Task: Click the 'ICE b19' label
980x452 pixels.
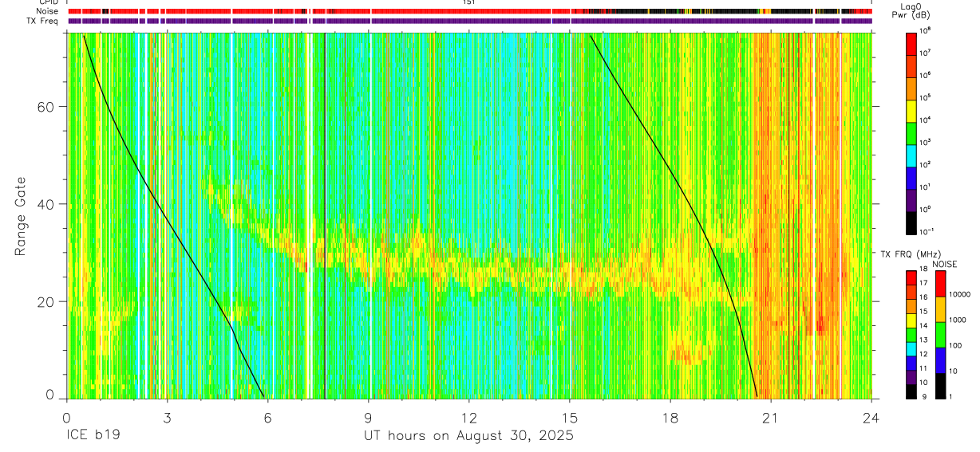Action: point(93,436)
